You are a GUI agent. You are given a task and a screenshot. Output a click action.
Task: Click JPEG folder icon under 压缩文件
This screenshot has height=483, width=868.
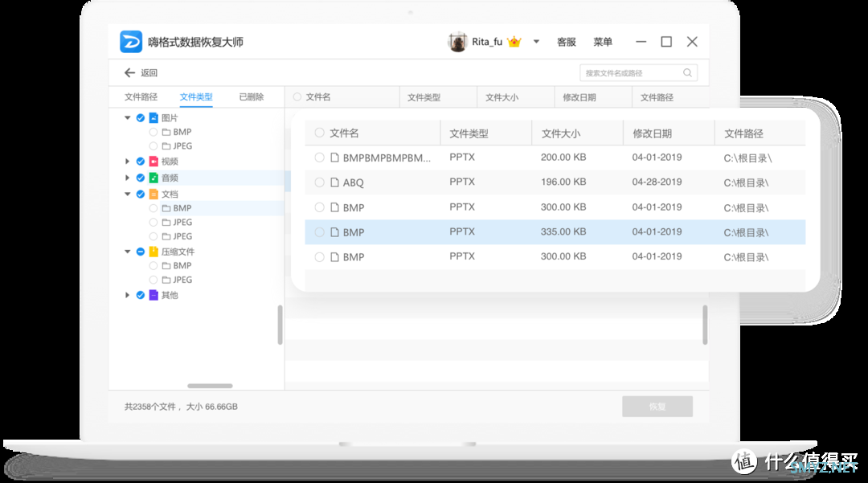(x=166, y=280)
